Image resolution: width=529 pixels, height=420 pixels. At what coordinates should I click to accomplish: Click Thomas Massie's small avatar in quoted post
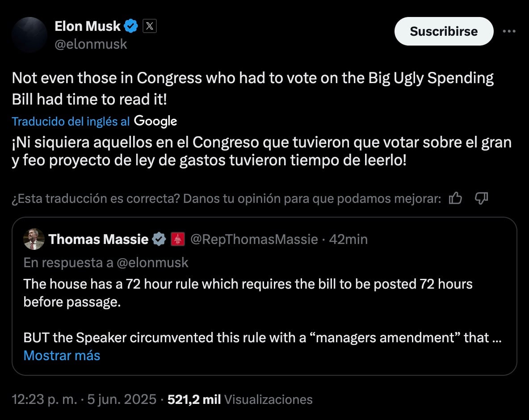click(x=34, y=239)
